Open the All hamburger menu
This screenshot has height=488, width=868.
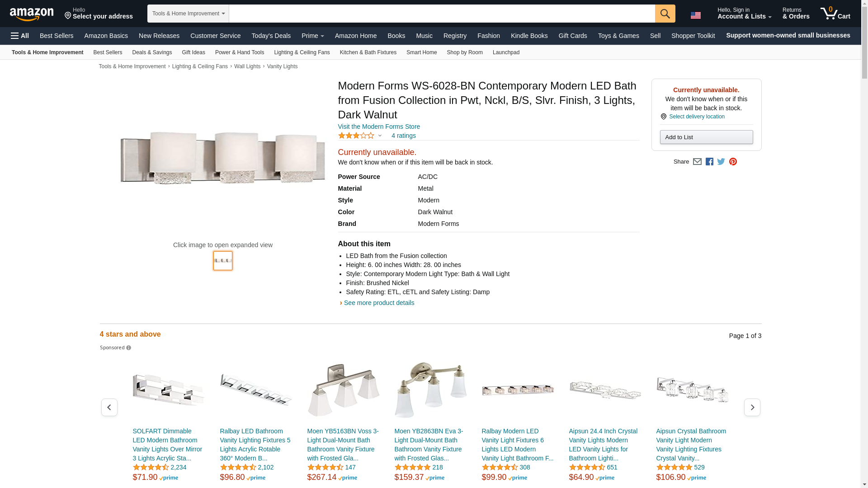pyautogui.click(x=20, y=36)
